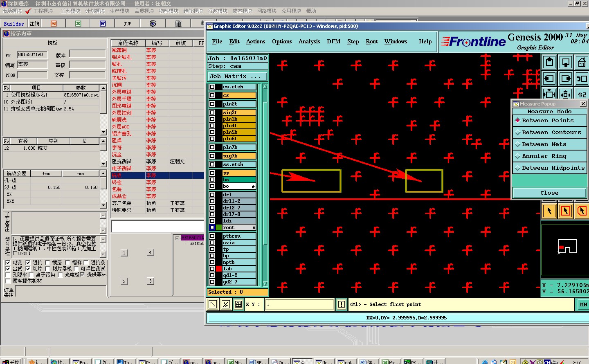Select Between Points measure mode

click(x=549, y=121)
